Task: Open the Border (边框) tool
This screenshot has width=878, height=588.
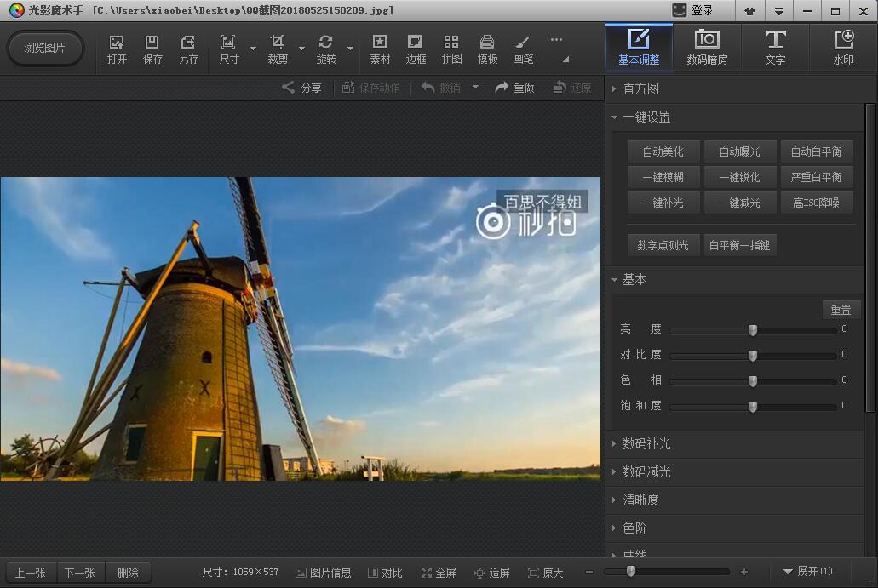Action: [416, 49]
